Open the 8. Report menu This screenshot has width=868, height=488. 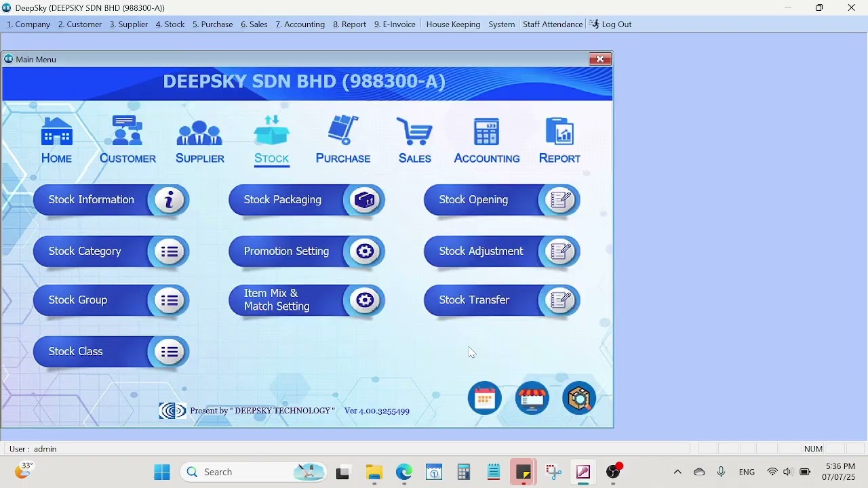(x=350, y=24)
